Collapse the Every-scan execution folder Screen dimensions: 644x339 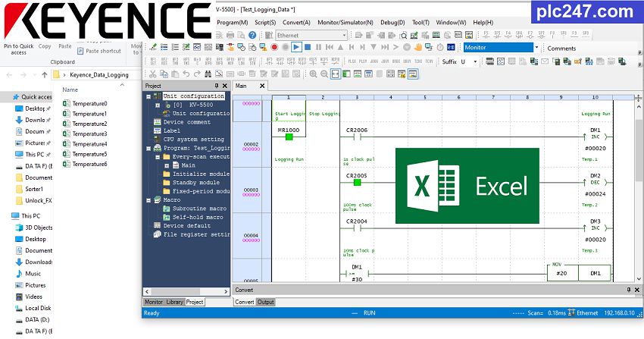158,157
